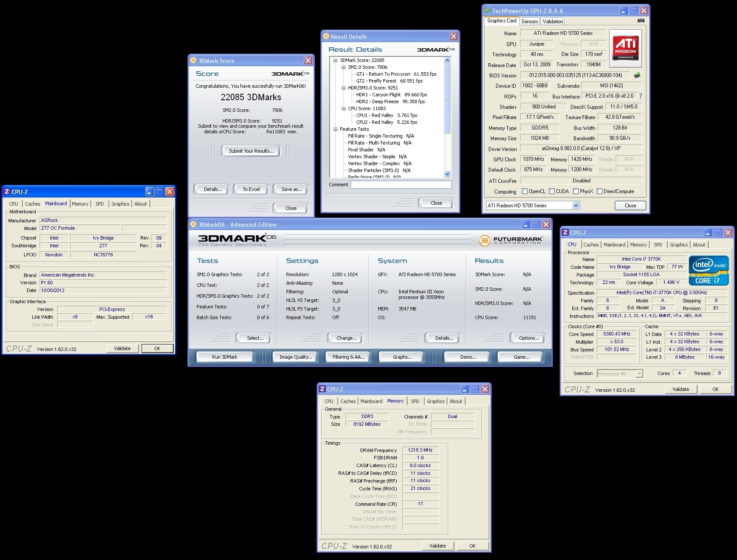This screenshot has width=737, height=560.
Task: Click the 3DMark06 Advanced Edition title icon
Action: (193, 225)
